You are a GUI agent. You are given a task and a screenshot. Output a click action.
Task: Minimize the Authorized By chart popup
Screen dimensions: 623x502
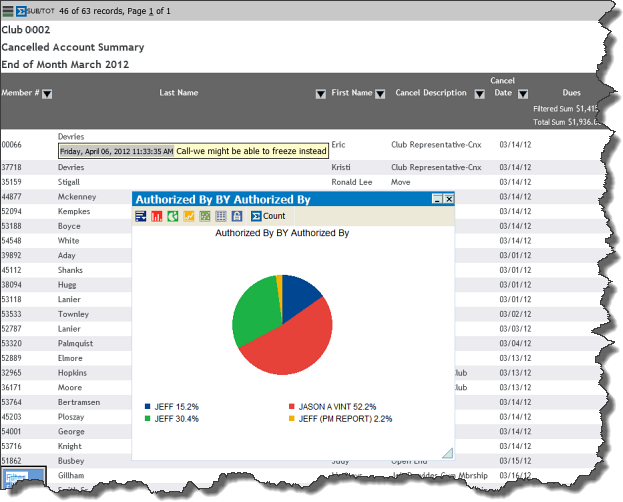[x=437, y=199]
